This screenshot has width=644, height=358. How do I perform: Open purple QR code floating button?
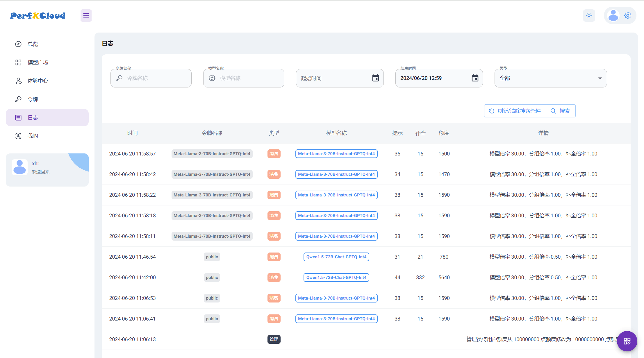(627, 341)
